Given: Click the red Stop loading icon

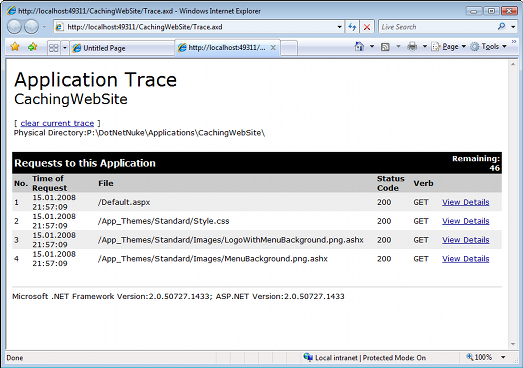Looking at the screenshot, I should (x=367, y=27).
